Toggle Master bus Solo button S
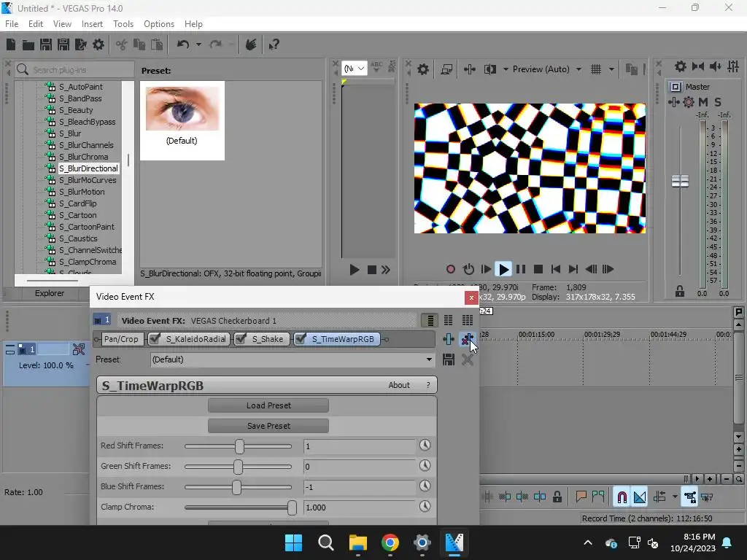The width and height of the screenshot is (747, 560). [x=718, y=102]
